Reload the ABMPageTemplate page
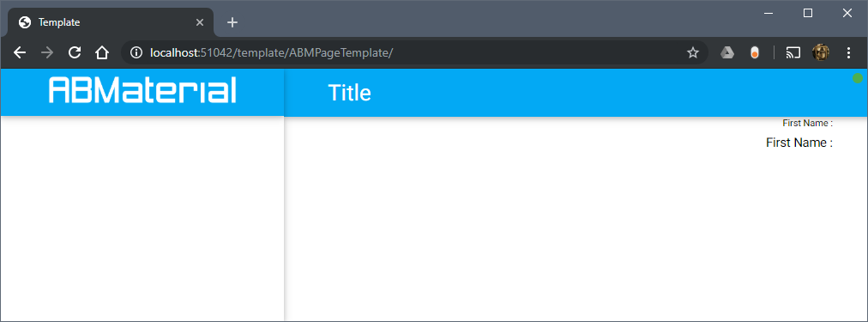The width and height of the screenshot is (868, 322). click(75, 52)
